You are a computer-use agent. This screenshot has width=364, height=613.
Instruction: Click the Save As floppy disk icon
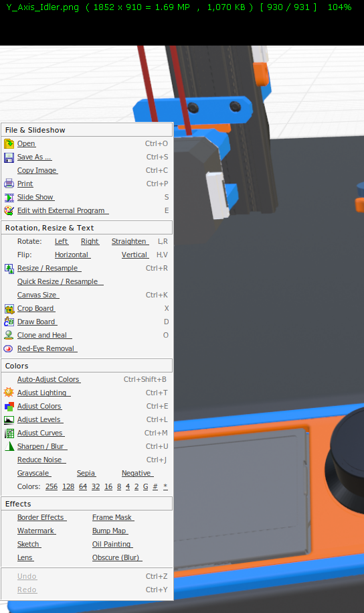(x=9, y=157)
